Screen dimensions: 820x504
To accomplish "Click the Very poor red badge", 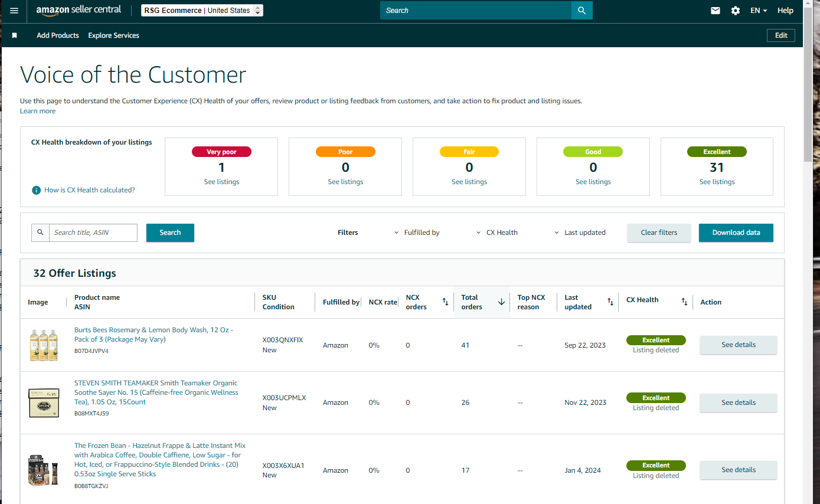I will (x=221, y=152).
